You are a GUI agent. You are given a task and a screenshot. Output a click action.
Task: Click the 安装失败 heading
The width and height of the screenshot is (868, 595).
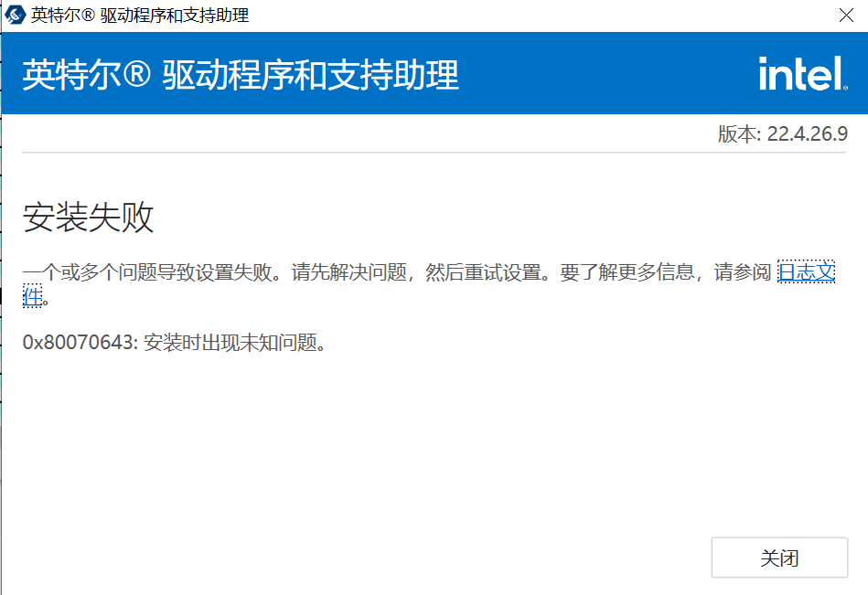tap(88, 217)
